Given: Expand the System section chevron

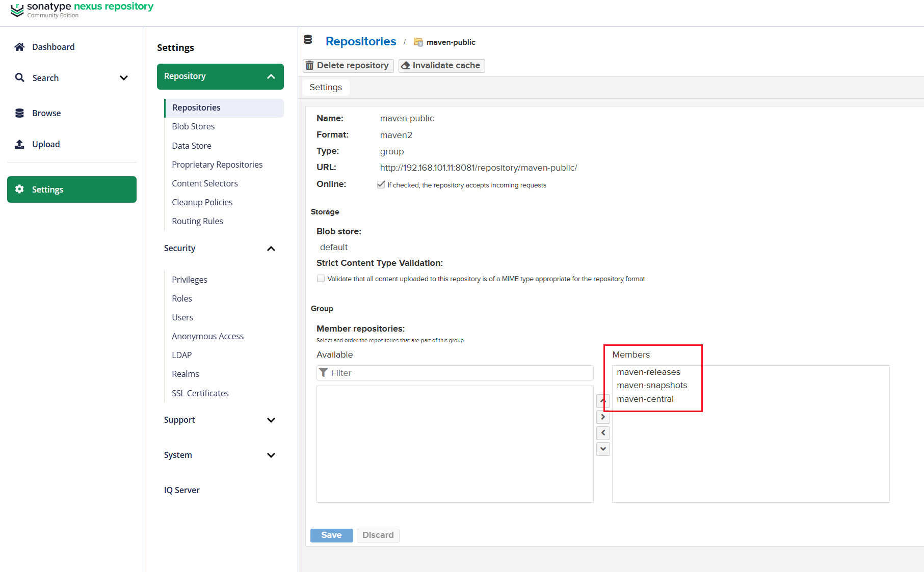Looking at the screenshot, I should coord(271,455).
